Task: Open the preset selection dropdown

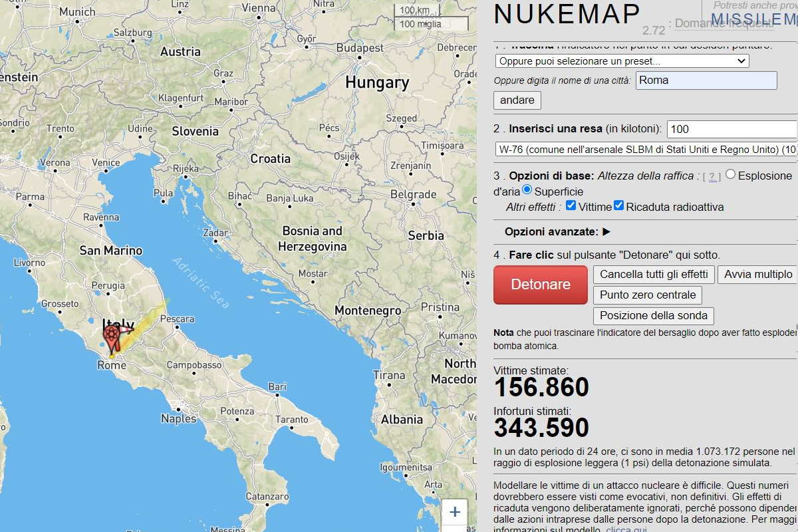Action: (x=622, y=61)
